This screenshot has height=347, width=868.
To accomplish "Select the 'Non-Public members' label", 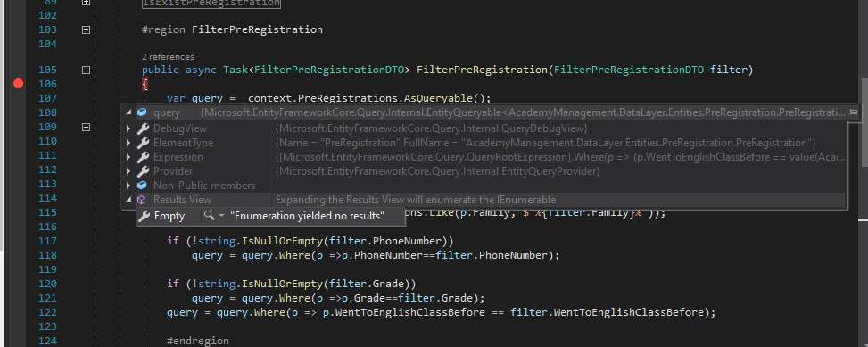I will click(204, 186).
